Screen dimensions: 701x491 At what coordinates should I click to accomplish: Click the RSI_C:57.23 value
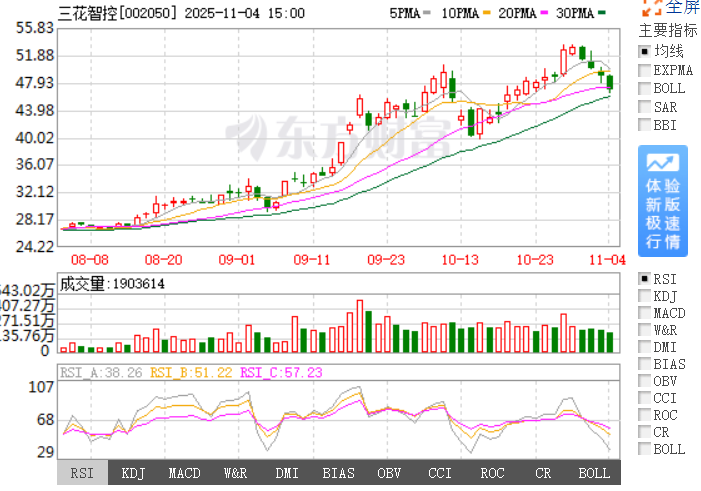(281, 372)
